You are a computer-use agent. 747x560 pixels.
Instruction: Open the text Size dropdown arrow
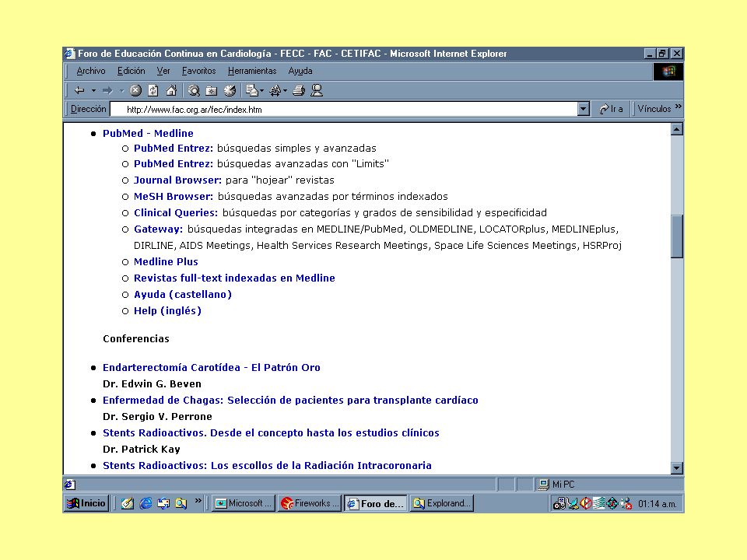point(285,90)
